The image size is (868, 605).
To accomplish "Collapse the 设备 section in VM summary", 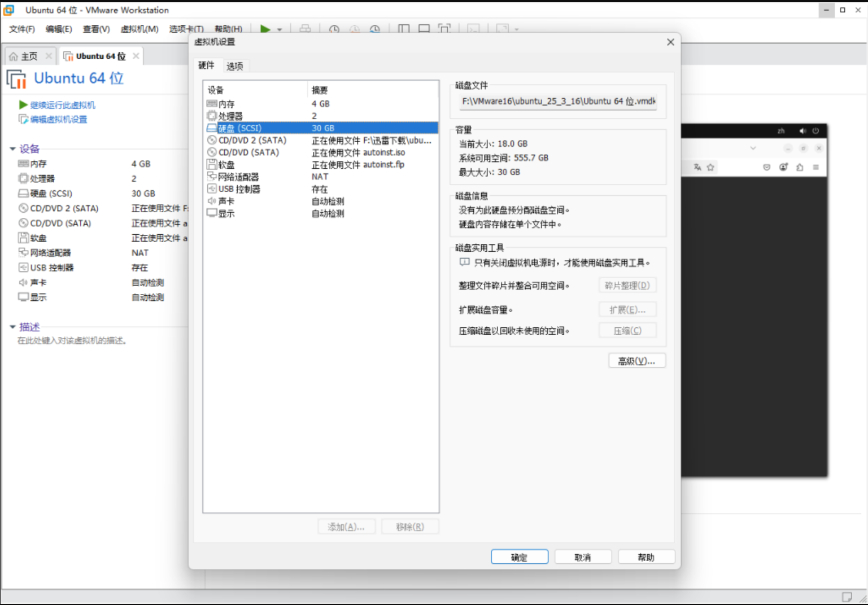I will (12, 149).
